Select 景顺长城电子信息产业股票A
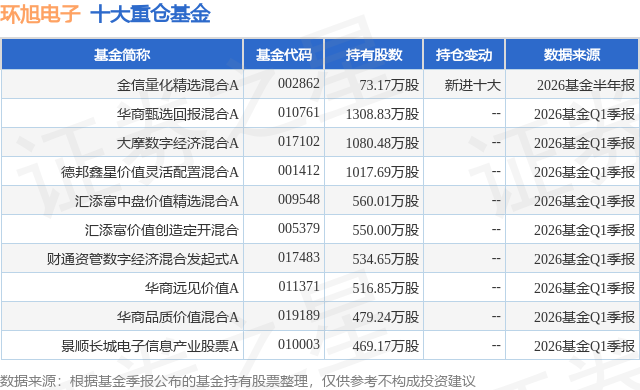 coord(150,346)
